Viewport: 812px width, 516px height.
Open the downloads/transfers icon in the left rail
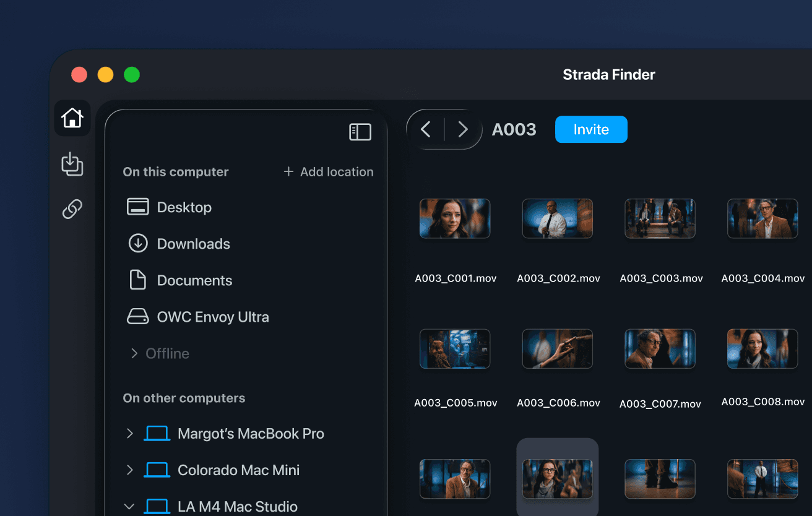click(72, 164)
